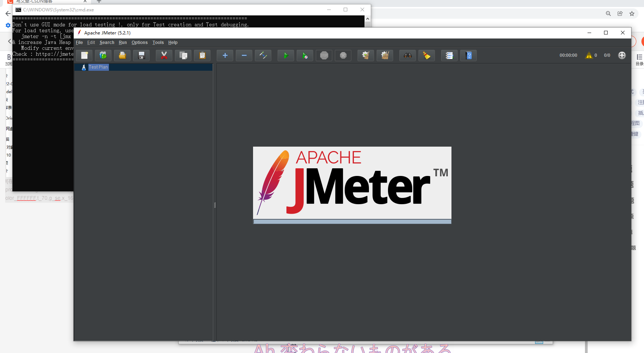
Task: Click the browser bookmark star icon
Action: 632,14
